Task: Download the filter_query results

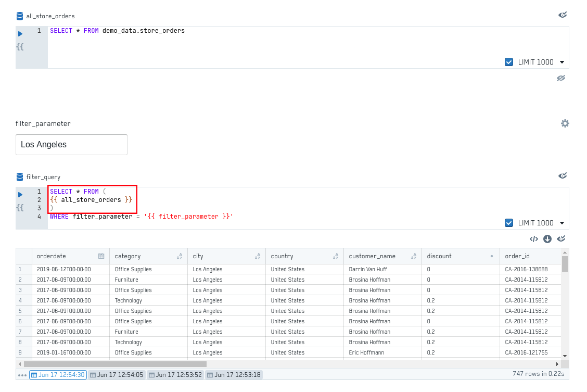Action: point(547,238)
